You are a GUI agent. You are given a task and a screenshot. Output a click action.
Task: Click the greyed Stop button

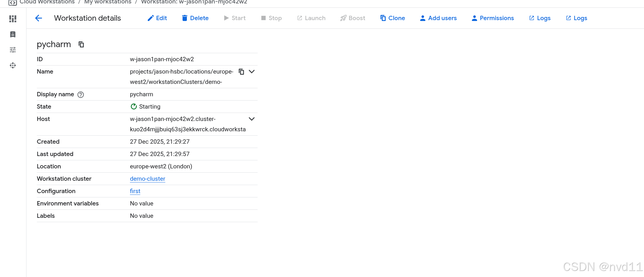(x=271, y=18)
